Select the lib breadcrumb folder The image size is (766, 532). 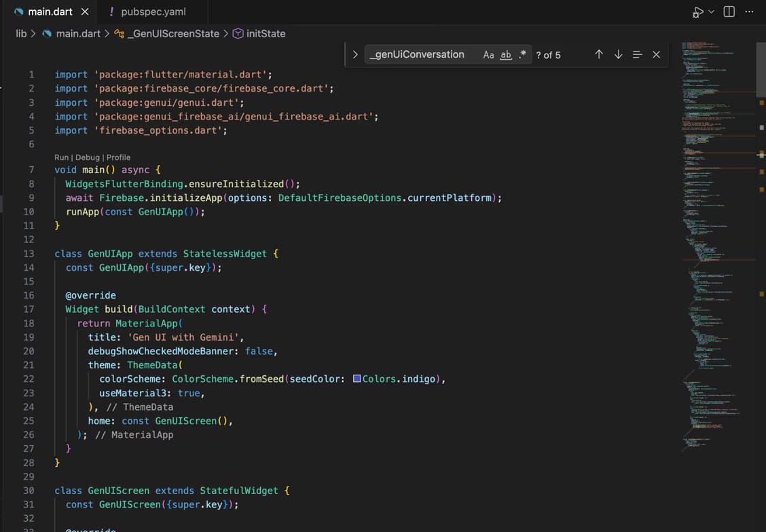[21, 34]
